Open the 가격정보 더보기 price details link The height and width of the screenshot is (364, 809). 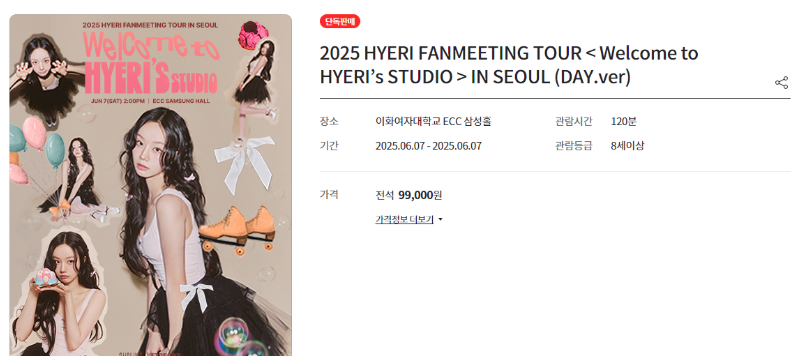pyautogui.click(x=404, y=220)
